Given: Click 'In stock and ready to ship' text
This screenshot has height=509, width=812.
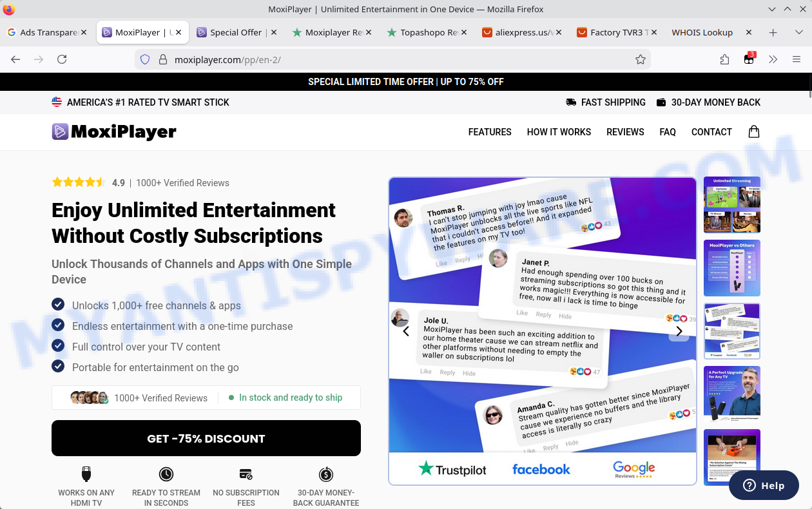Looking at the screenshot, I should click(291, 398).
